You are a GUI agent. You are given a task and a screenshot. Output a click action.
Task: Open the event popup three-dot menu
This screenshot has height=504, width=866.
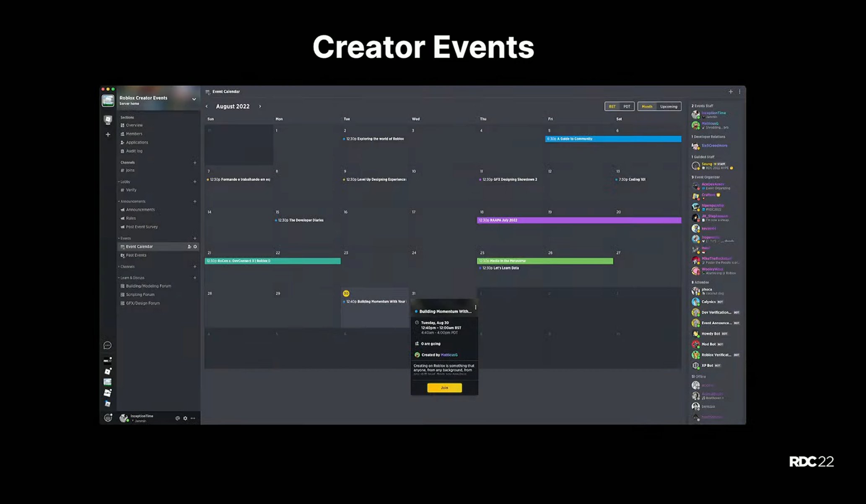[x=475, y=308]
